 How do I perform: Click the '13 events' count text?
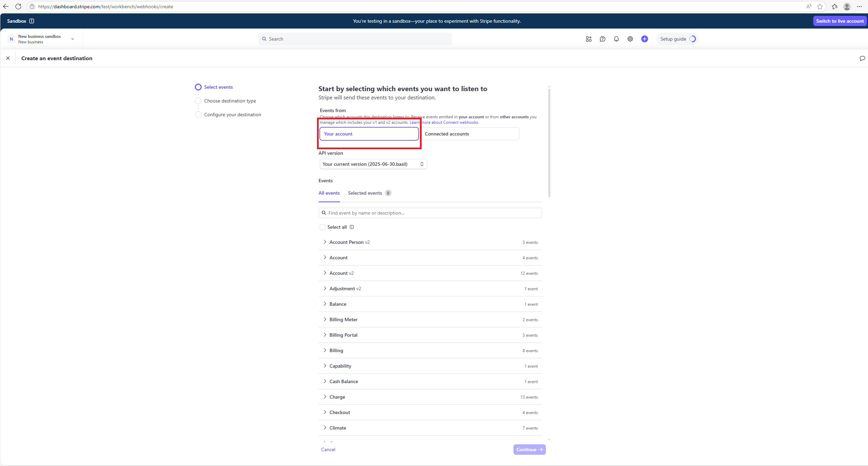[529, 397]
